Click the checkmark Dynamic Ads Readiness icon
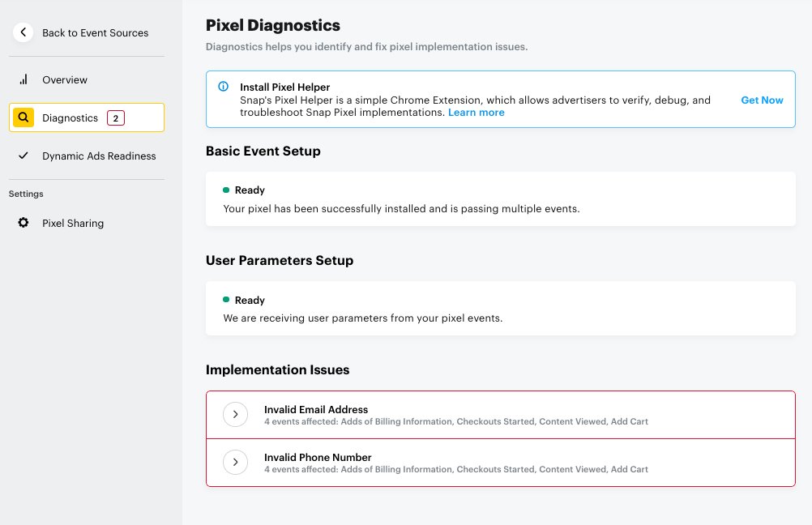The height and width of the screenshot is (525, 812). point(24,155)
